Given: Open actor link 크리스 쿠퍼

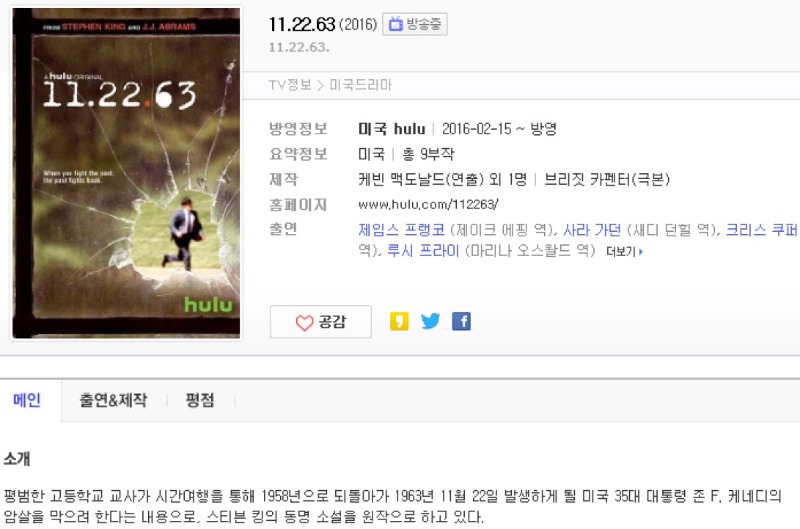Looking at the screenshot, I should [762, 230].
